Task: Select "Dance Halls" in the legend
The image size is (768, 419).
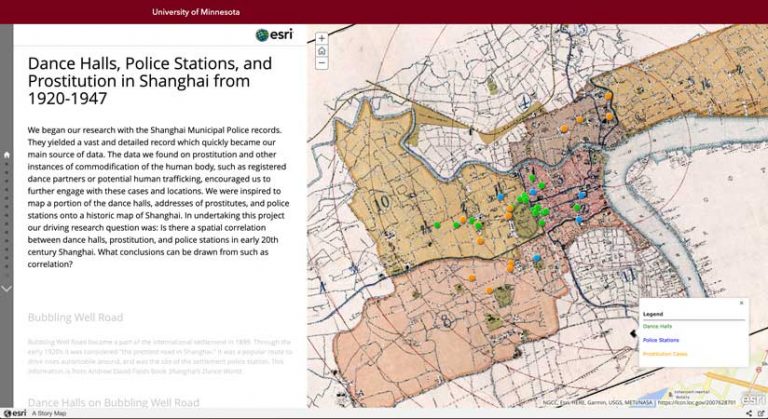Action: point(657,326)
